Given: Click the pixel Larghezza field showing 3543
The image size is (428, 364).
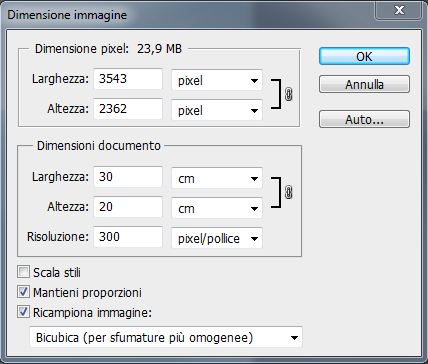Looking at the screenshot, I should (128, 79).
